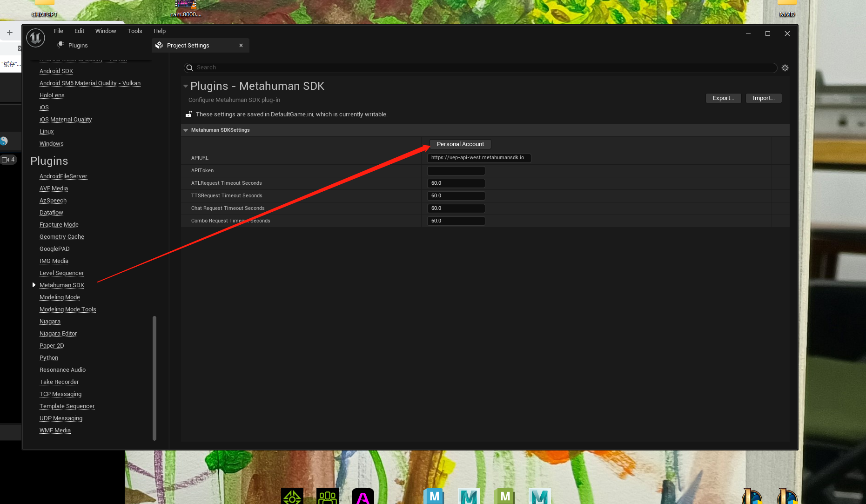866x504 pixels.
Task: Open the Help menu
Action: [160, 31]
